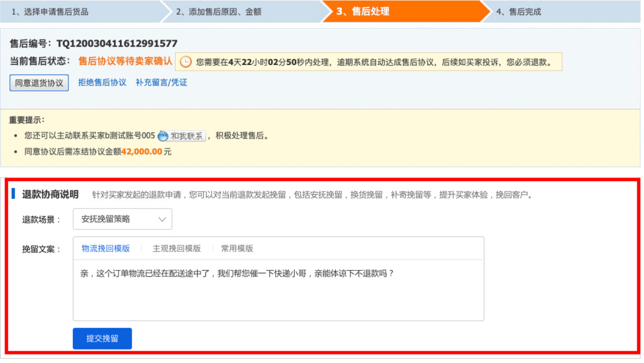Image resolution: width=644 pixels, height=363 pixels.
Task: Select the 常用模版 tab
Action: [x=237, y=248]
